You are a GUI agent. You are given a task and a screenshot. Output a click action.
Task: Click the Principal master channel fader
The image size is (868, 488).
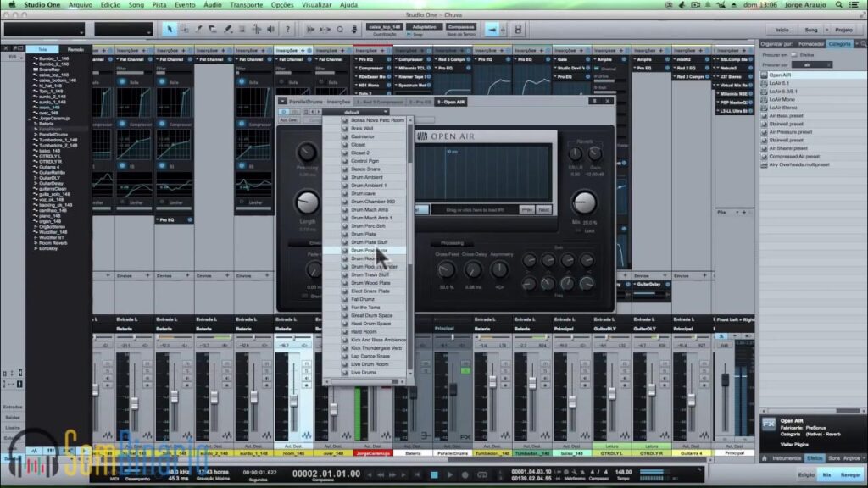point(725,380)
